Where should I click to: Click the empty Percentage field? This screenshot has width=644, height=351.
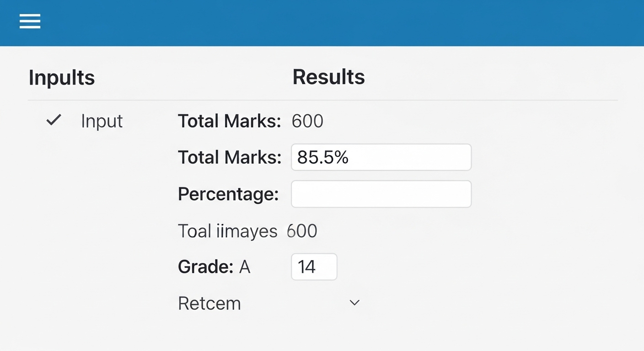(x=381, y=194)
